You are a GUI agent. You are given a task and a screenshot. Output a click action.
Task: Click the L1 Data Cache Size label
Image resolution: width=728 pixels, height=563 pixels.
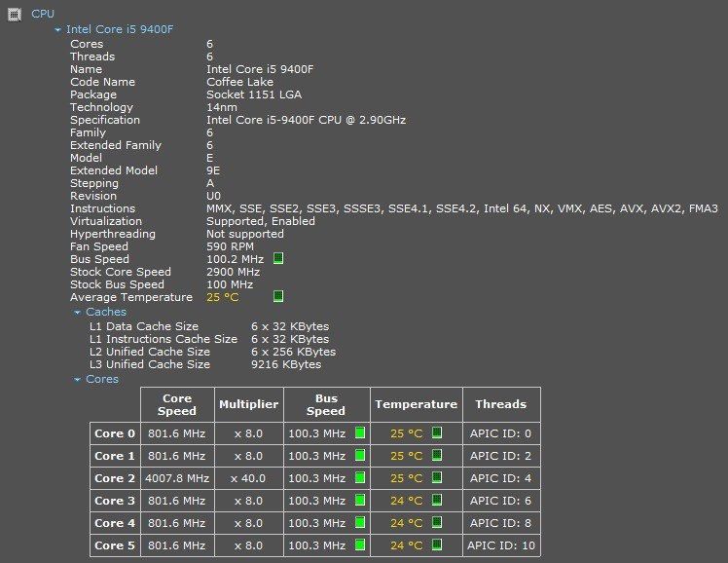pyautogui.click(x=144, y=326)
